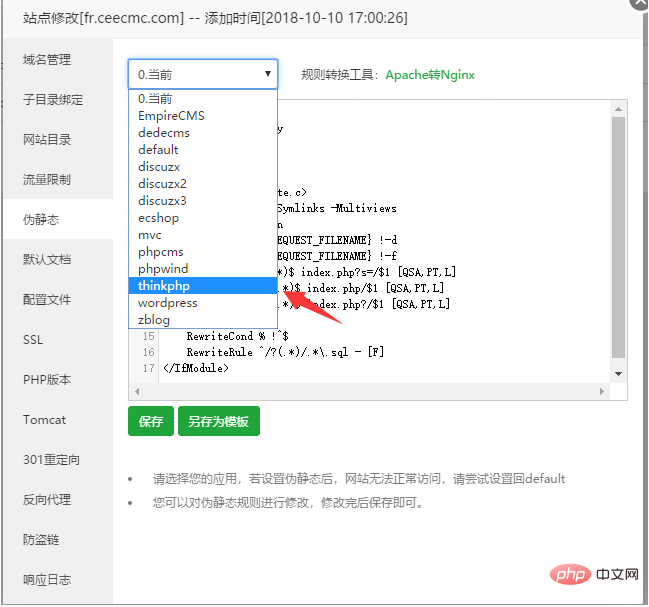Select the mvc option
This screenshot has height=607, width=649.
click(x=203, y=235)
